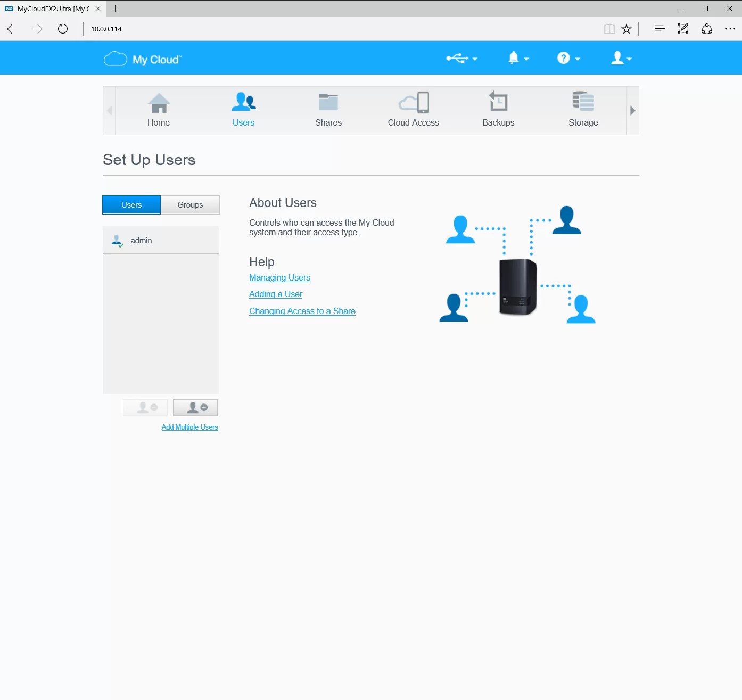Open Changing Access to a Share link

(302, 311)
